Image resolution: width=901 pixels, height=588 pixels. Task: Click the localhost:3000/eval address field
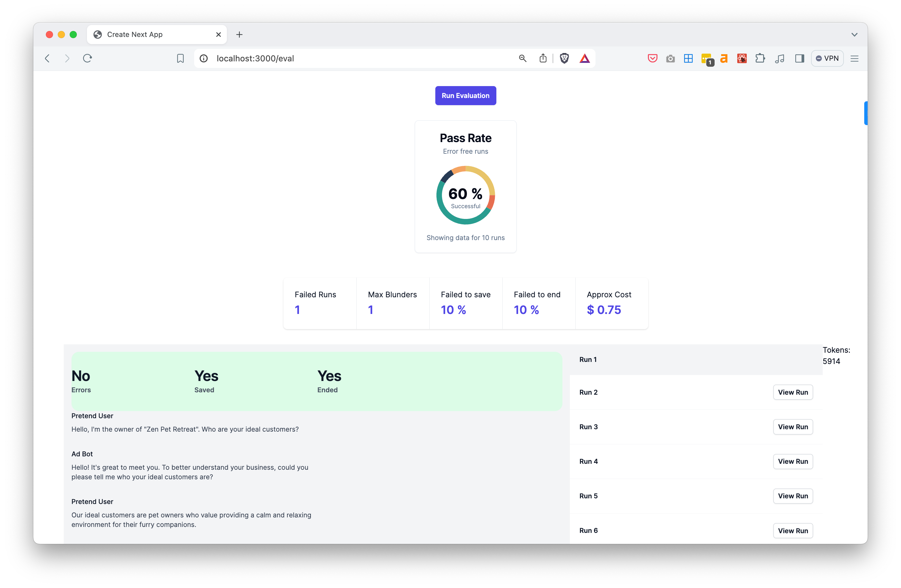click(341, 58)
